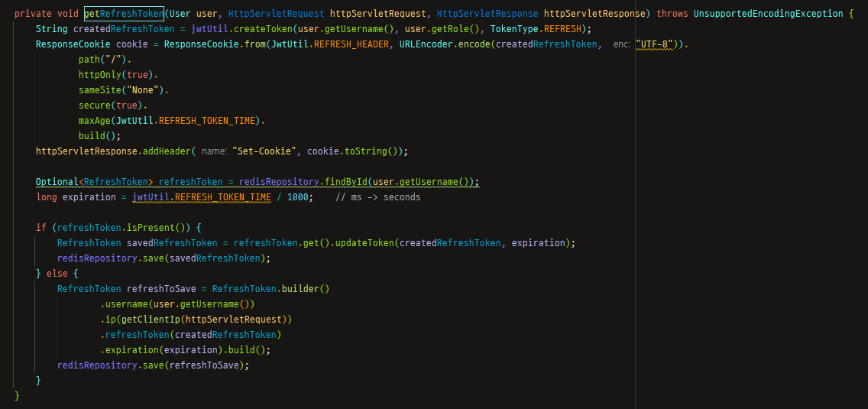Click the 'name:' parameter hint
The width and height of the screenshot is (868, 409).
214,151
